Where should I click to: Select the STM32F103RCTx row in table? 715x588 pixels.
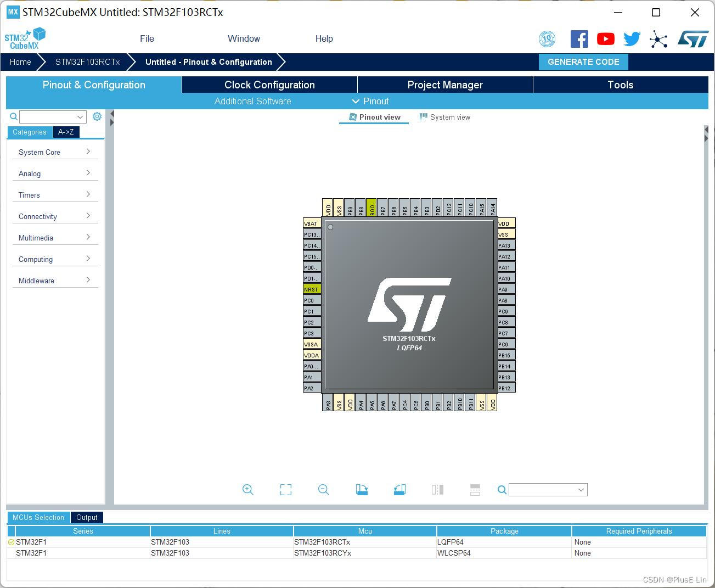(357, 542)
